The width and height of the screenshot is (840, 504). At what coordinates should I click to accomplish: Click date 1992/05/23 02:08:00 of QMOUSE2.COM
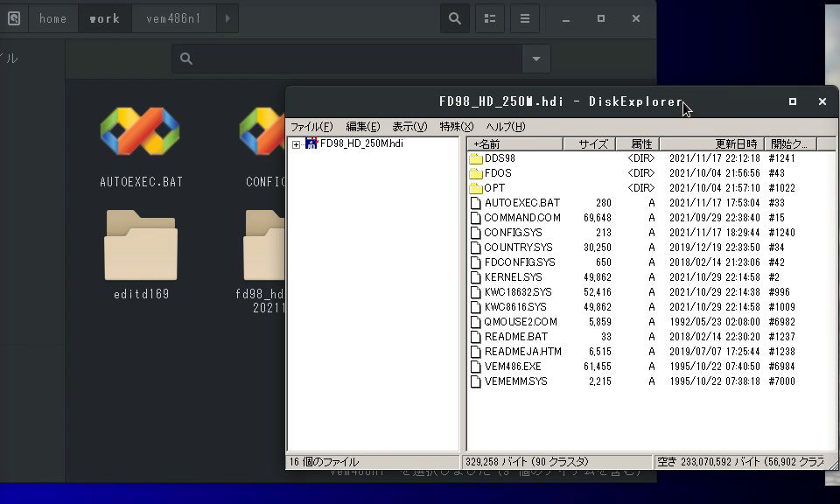coord(715,322)
